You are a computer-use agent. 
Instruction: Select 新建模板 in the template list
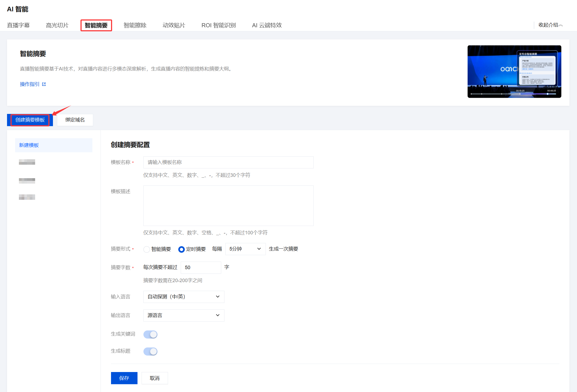point(54,145)
